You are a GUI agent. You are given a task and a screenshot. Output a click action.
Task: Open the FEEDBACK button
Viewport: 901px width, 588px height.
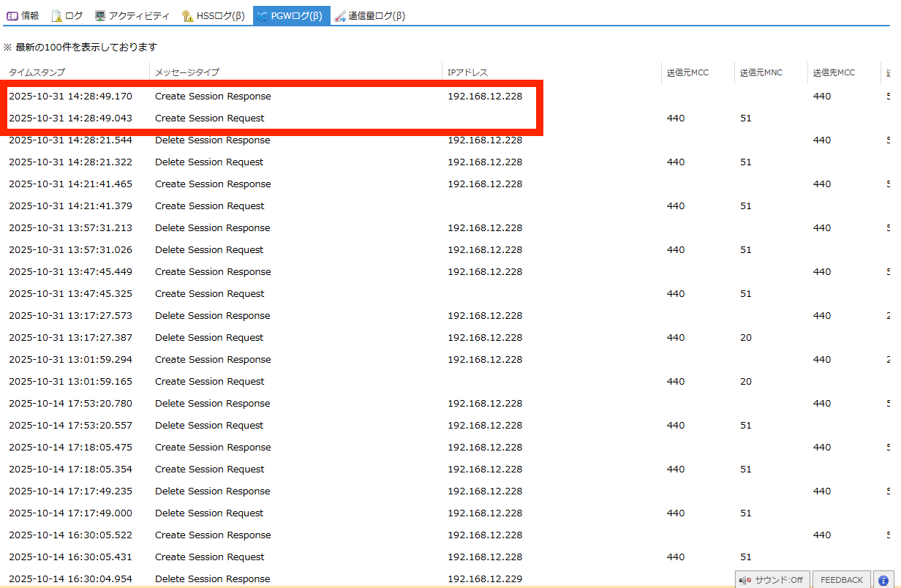tap(841, 580)
